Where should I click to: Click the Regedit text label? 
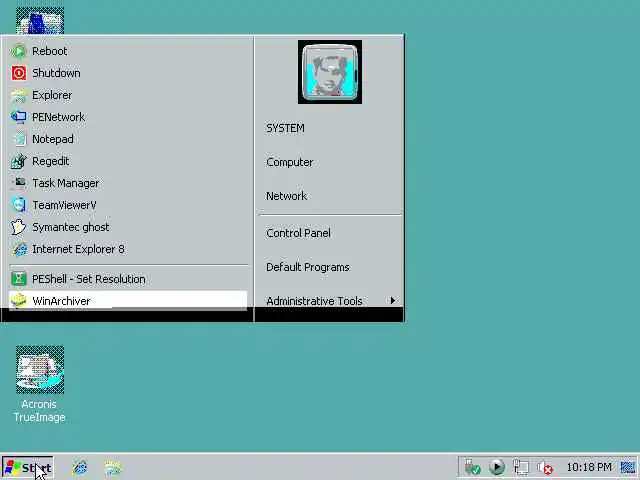(x=51, y=161)
